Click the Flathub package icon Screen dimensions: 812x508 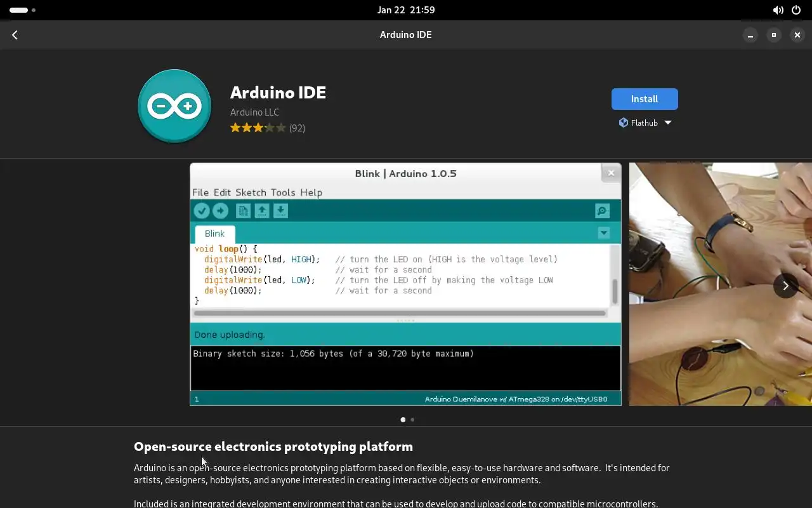(623, 123)
